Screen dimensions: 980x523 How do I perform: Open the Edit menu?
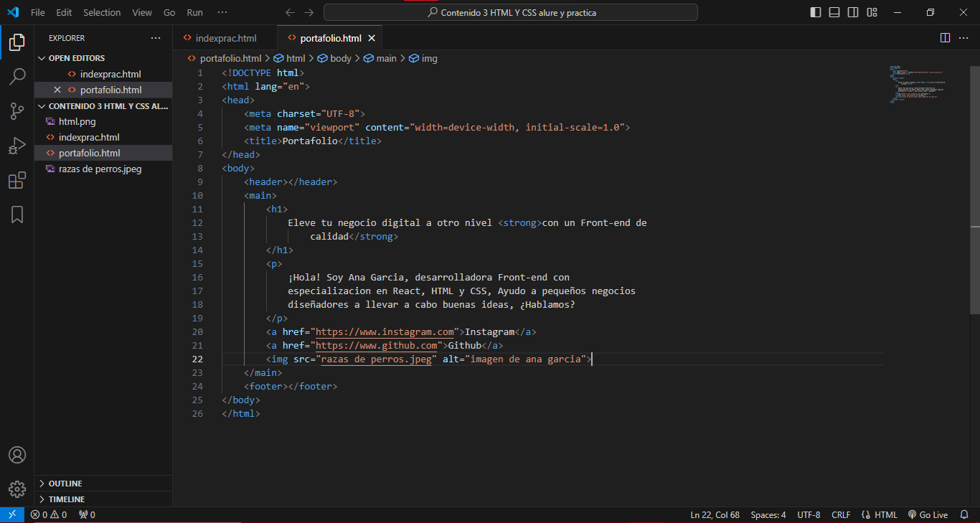click(x=64, y=12)
